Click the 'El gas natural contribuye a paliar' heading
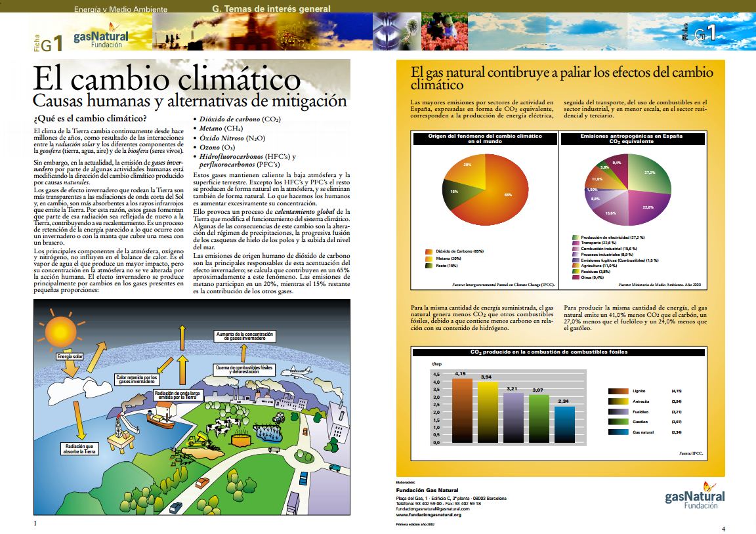Image resolution: width=756 pixels, height=534 pixels. tap(562, 78)
